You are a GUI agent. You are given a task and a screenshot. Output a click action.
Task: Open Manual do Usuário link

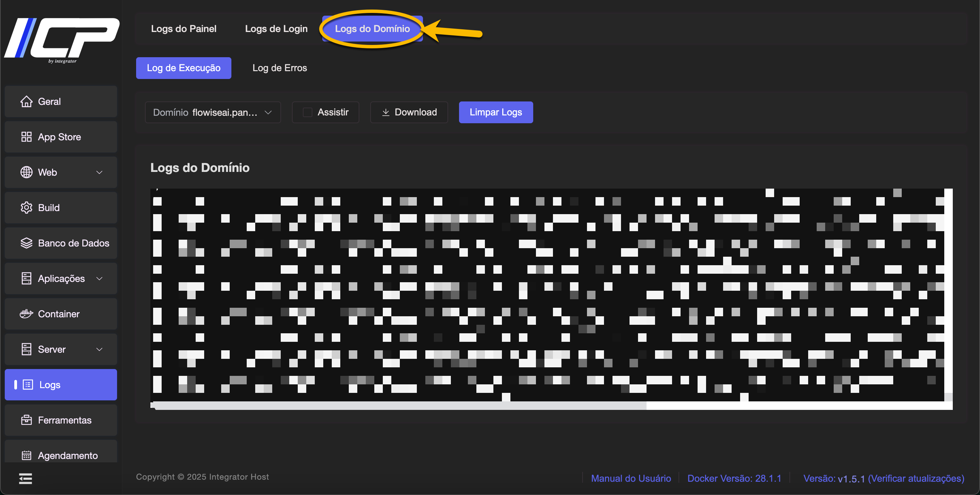(x=631, y=478)
